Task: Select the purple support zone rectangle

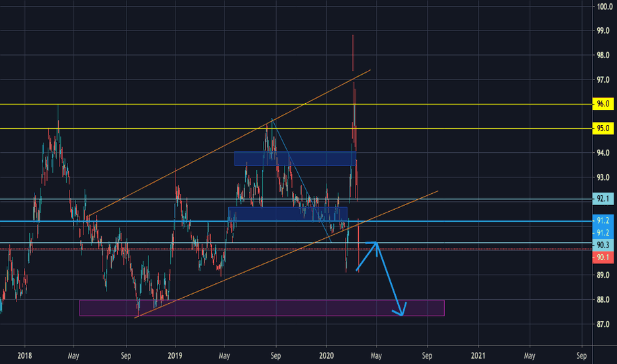Action: tap(262, 308)
